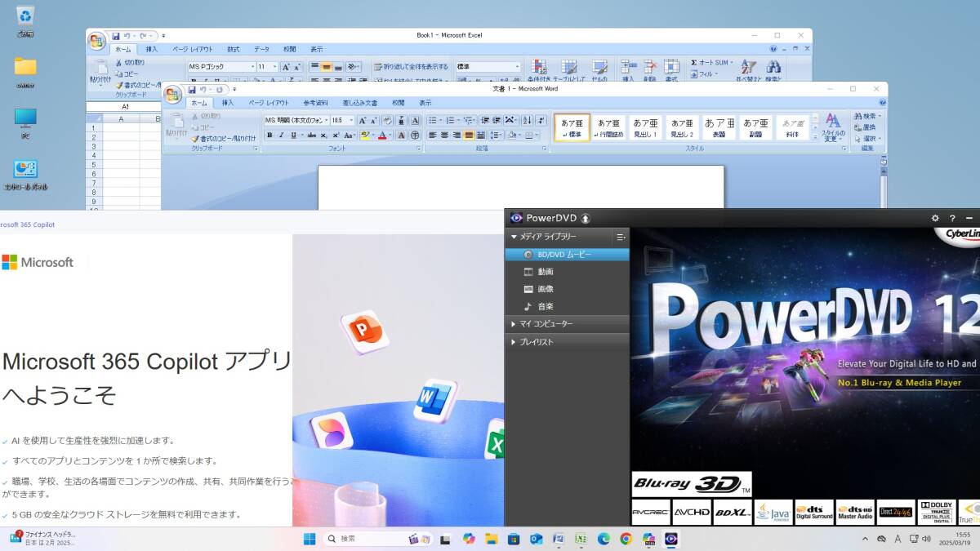The image size is (980, 551).
Task: Click the Office button in Word
Action: point(174,94)
